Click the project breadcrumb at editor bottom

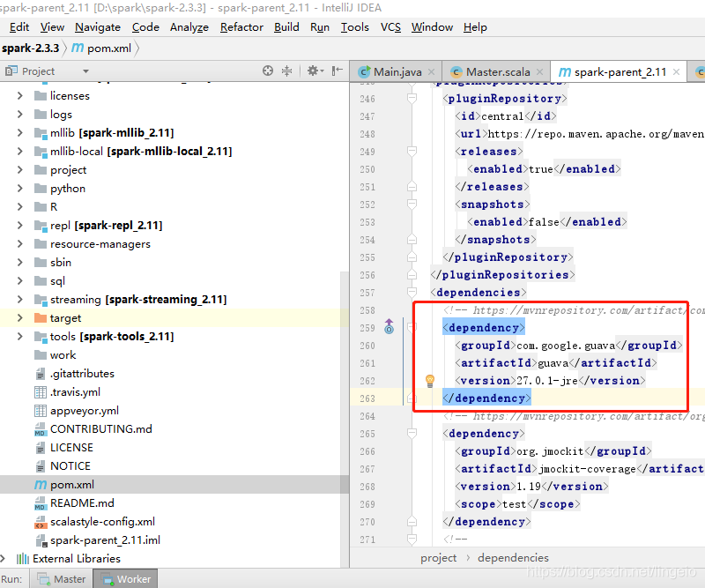click(438, 558)
